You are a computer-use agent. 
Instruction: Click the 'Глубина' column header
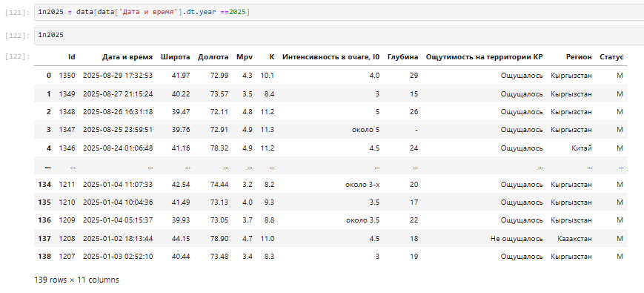(403, 57)
